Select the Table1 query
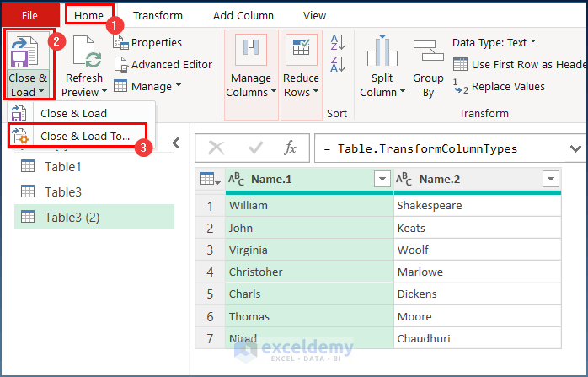The height and width of the screenshot is (377, 588). click(x=94, y=166)
